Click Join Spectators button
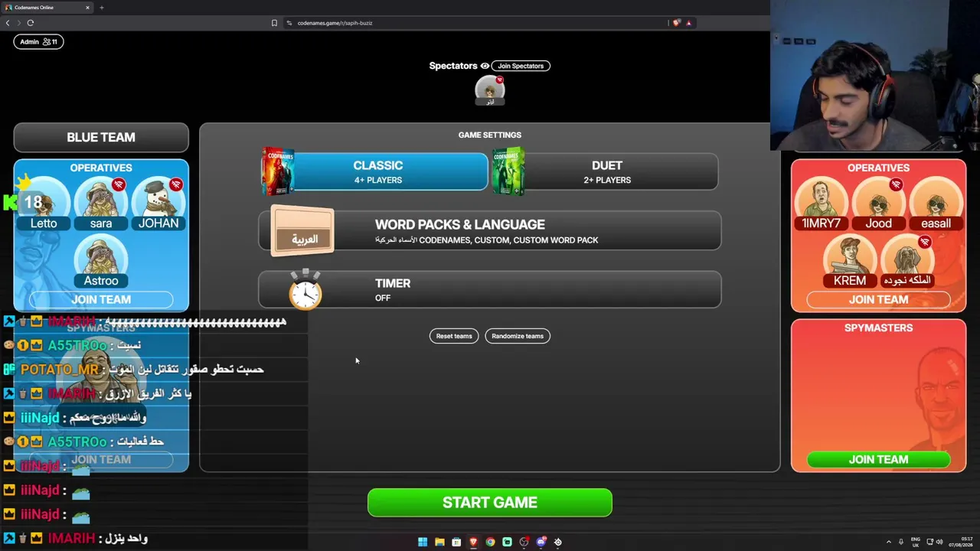The image size is (980, 551). point(521,66)
